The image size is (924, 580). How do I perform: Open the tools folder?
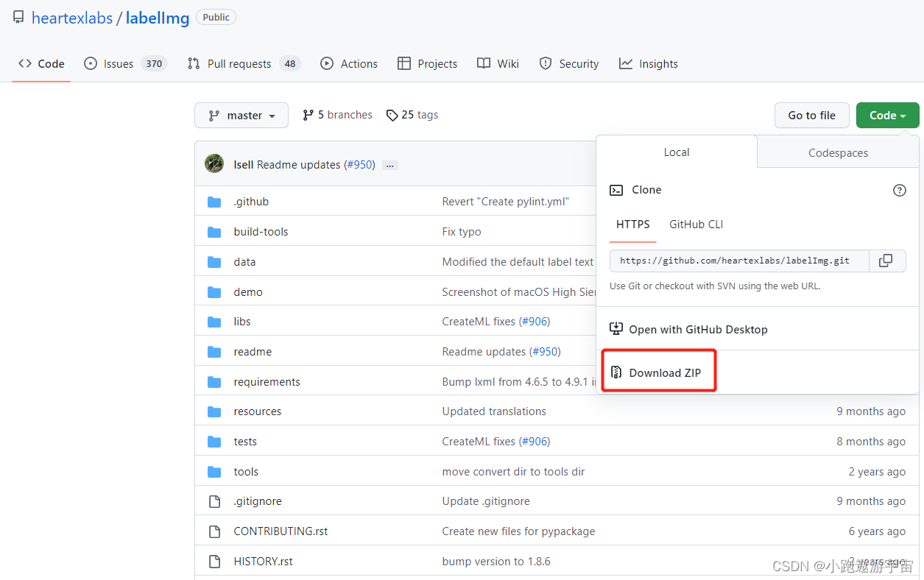pyautogui.click(x=246, y=472)
